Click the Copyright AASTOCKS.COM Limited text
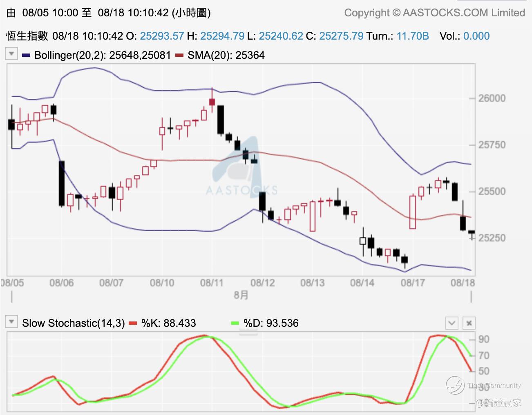Viewport: 532px width, 415px height. (x=435, y=13)
